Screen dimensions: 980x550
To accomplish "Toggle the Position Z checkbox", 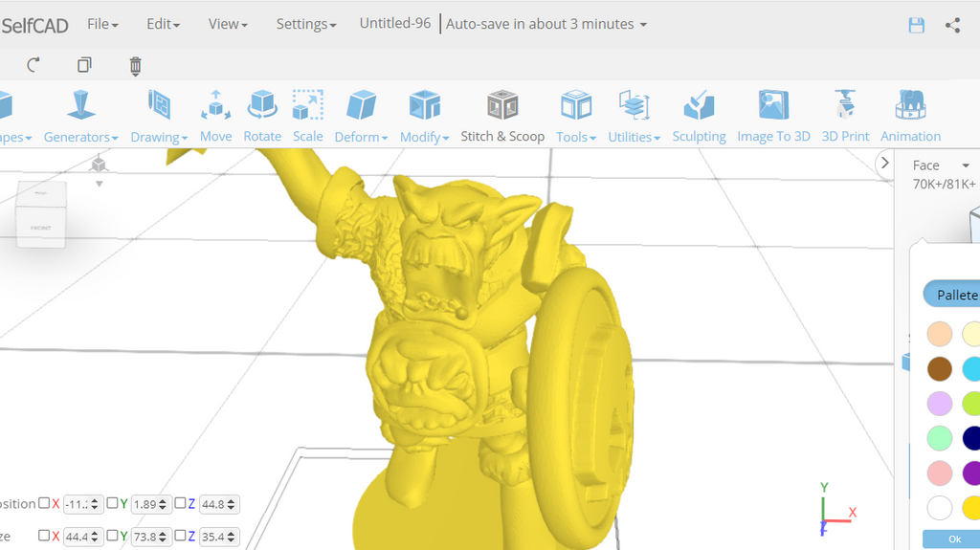I will point(180,503).
